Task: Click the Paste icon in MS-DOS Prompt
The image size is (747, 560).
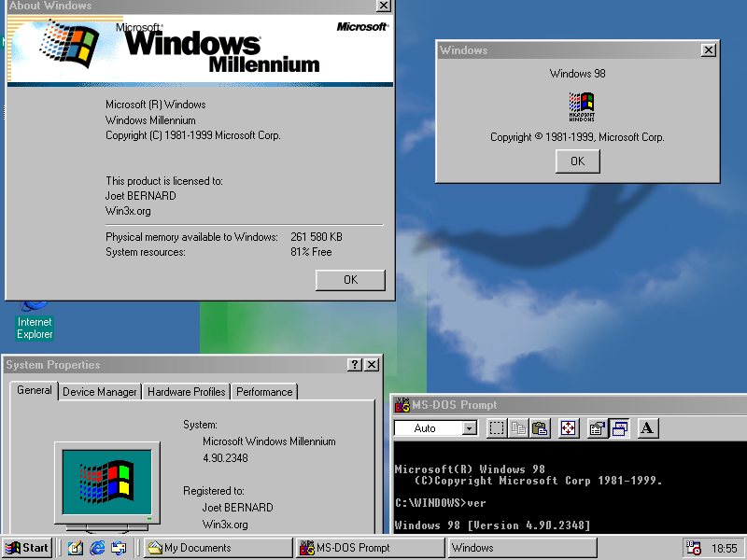Action: (x=540, y=428)
